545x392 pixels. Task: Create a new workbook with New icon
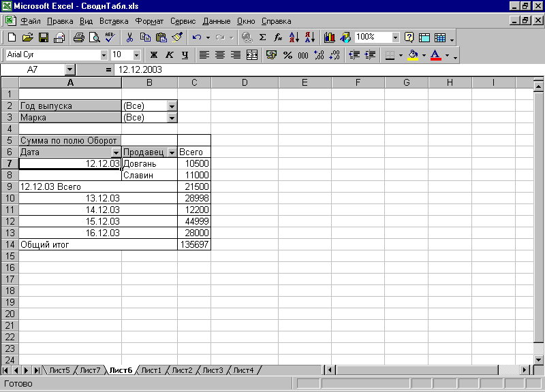click(x=12, y=37)
